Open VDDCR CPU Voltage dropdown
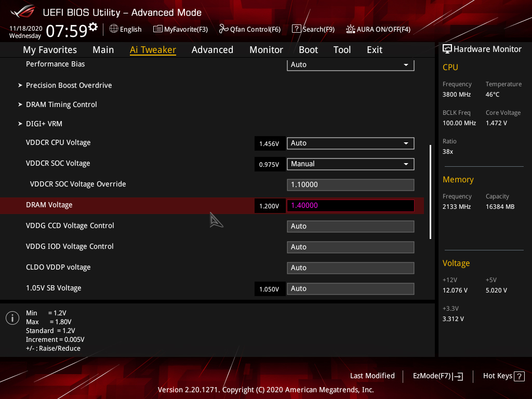Image resolution: width=532 pixels, height=399 pixels. pyautogui.click(x=351, y=143)
